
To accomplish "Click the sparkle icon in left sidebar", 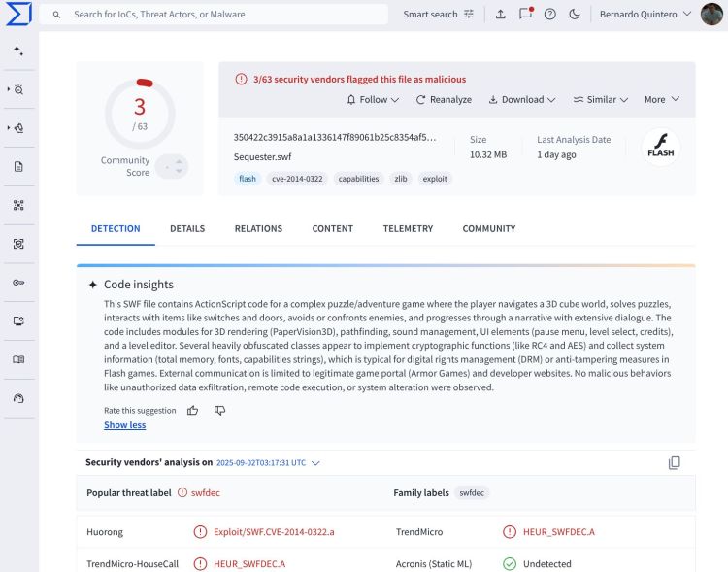I will tap(18, 50).
